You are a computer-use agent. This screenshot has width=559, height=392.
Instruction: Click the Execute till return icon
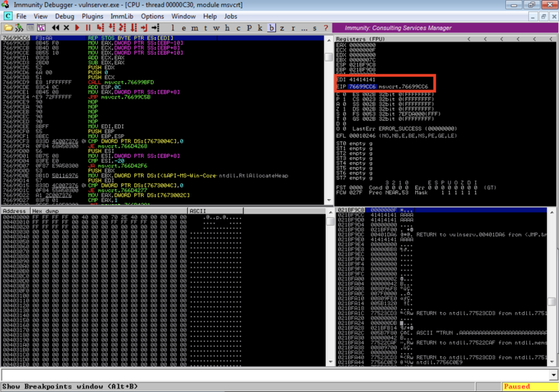click(144, 28)
